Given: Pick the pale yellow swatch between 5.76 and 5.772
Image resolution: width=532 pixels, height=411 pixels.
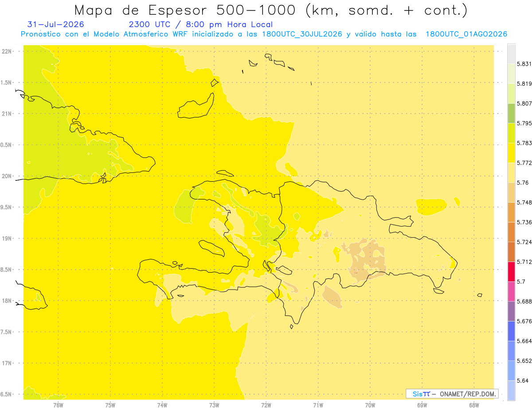Looking at the screenshot, I should (x=511, y=173).
